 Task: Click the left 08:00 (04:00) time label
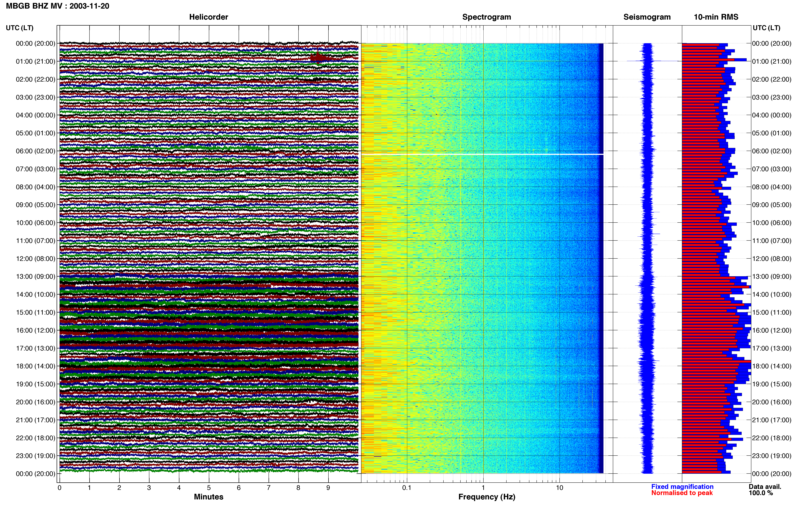pyautogui.click(x=36, y=187)
